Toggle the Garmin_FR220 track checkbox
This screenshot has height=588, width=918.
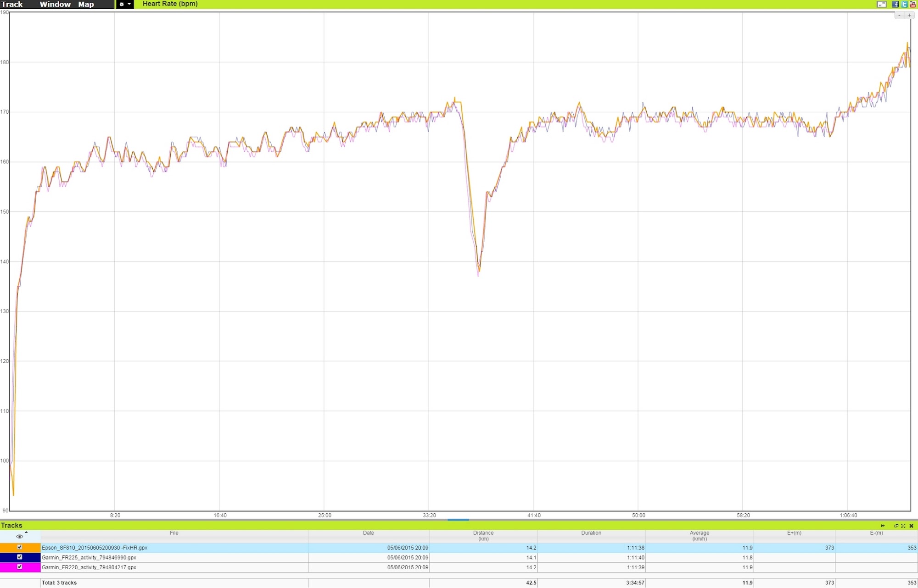19,567
